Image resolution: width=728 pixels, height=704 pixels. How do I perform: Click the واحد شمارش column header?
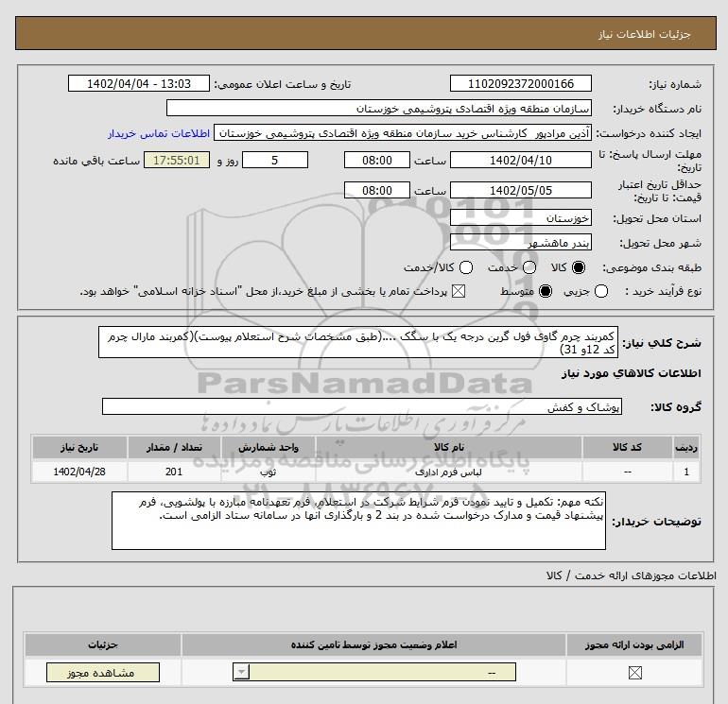pos(268,447)
